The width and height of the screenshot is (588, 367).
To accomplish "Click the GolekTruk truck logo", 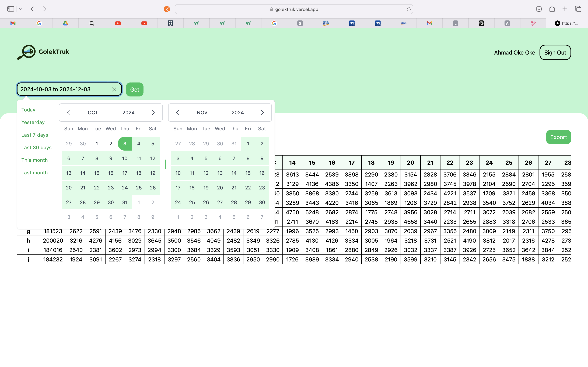I will point(26,52).
